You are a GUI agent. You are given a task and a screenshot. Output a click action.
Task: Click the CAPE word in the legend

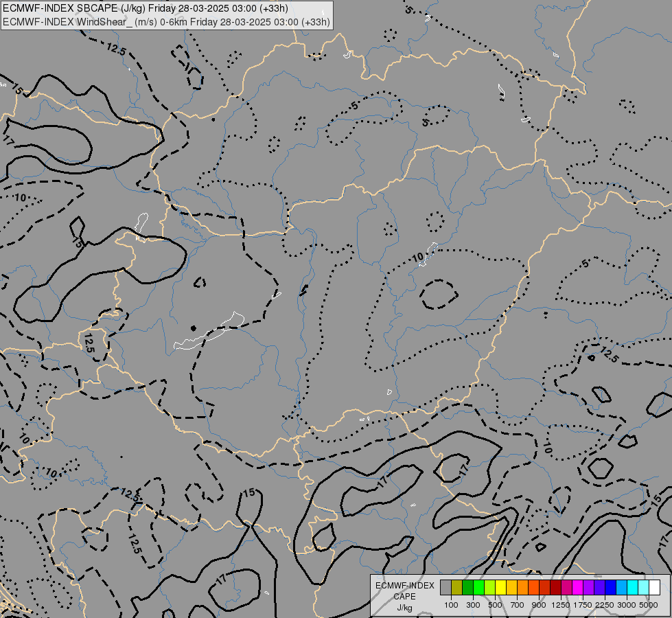(404, 597)
